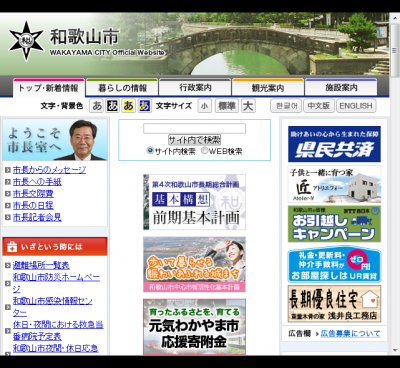Open the 歩いて暮らせる賑わいあふれる城まち banner

click(194, 264)
